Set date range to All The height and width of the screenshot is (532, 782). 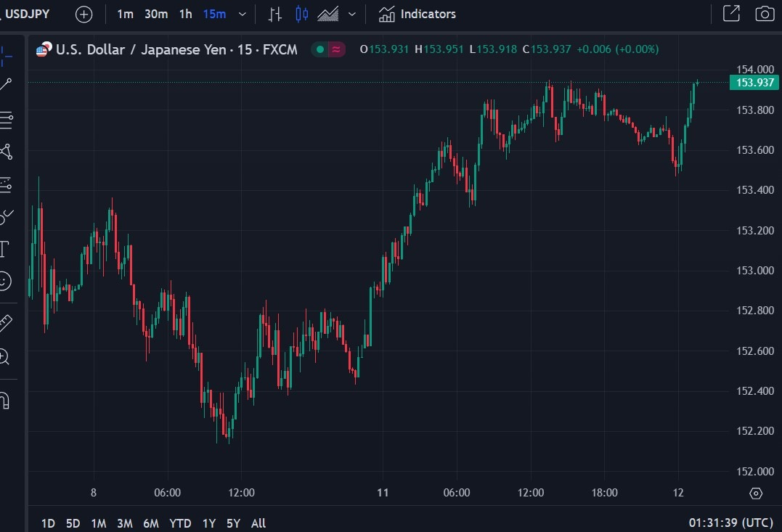[258, 523]
